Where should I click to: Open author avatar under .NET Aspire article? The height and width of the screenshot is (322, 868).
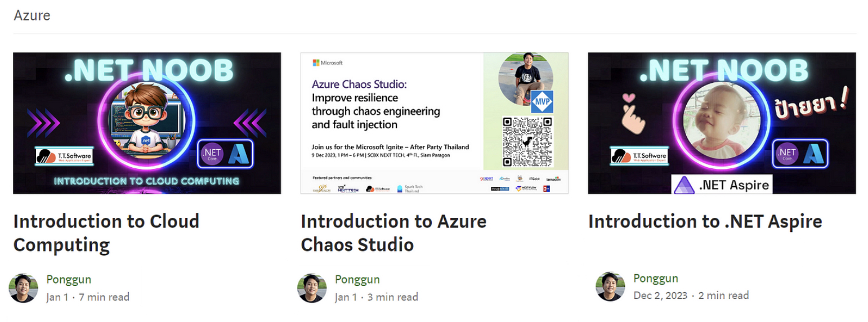pyautogui.click(x=610, y=287)
